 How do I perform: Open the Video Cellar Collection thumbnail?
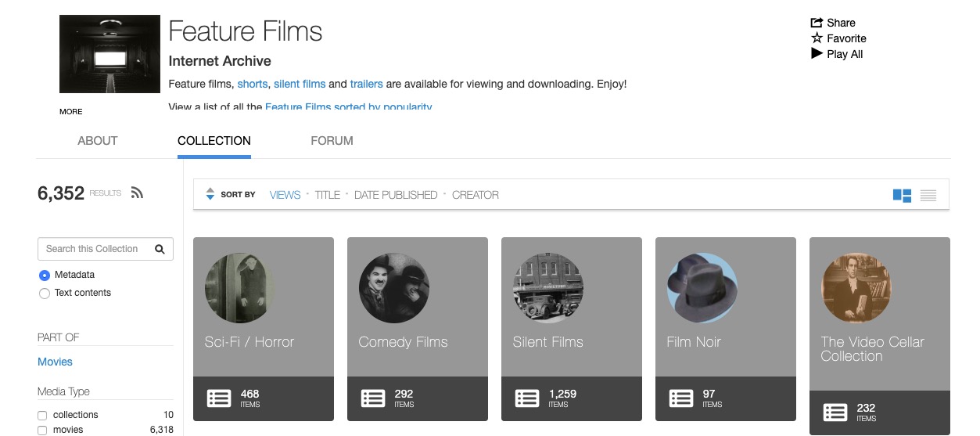click(x=856, y=288)
